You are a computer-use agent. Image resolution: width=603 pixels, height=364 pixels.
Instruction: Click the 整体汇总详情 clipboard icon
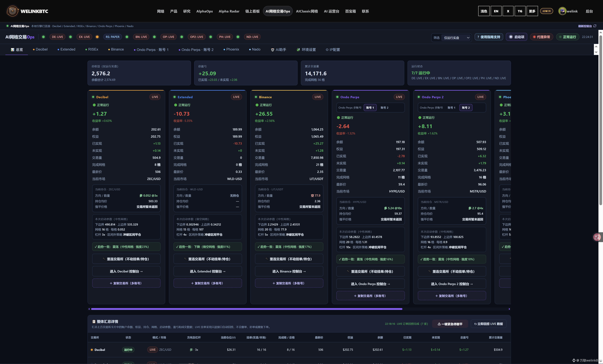click(x=94, y=321)
